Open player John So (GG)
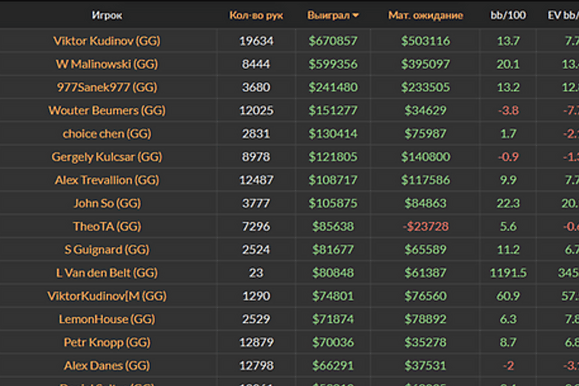Screen dimensions: 579x386 [x=107, y=203]
